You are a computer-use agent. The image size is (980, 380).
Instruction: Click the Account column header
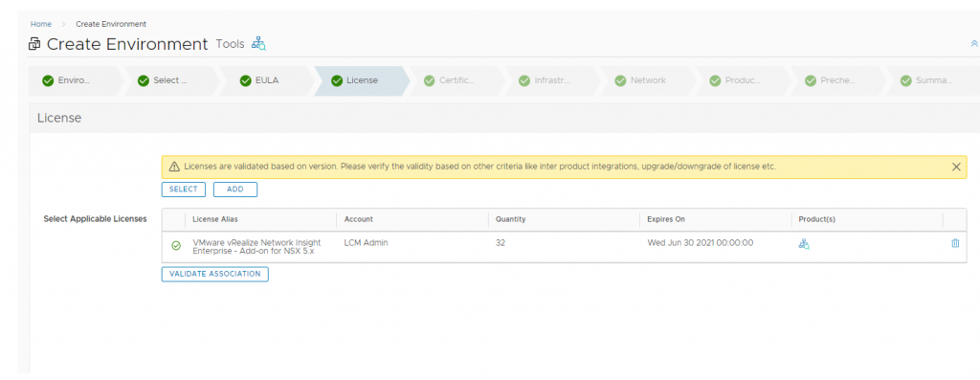(358, 219)
